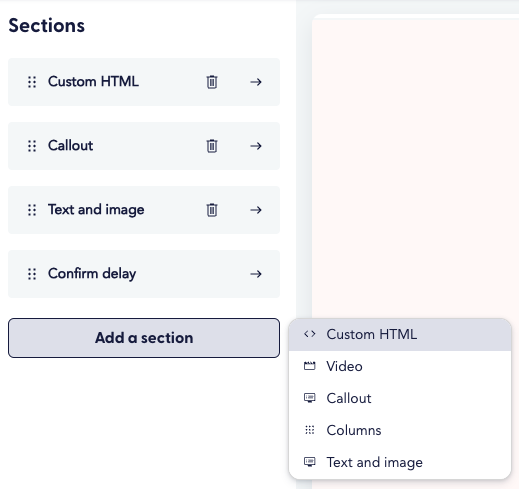Pick Columns from the section menu
This screenshot has height=489, width=519.
click(400, 430)
